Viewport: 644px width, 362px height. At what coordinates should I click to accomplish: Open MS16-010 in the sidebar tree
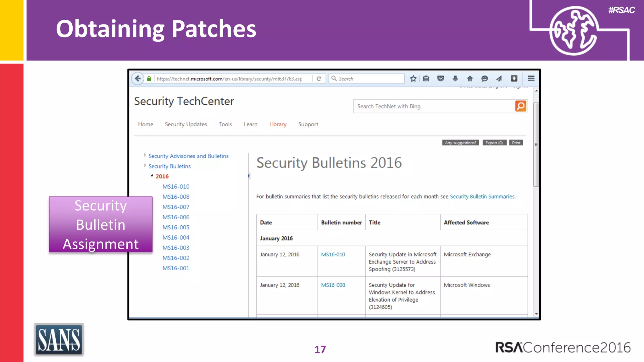(x=176, y=187)
